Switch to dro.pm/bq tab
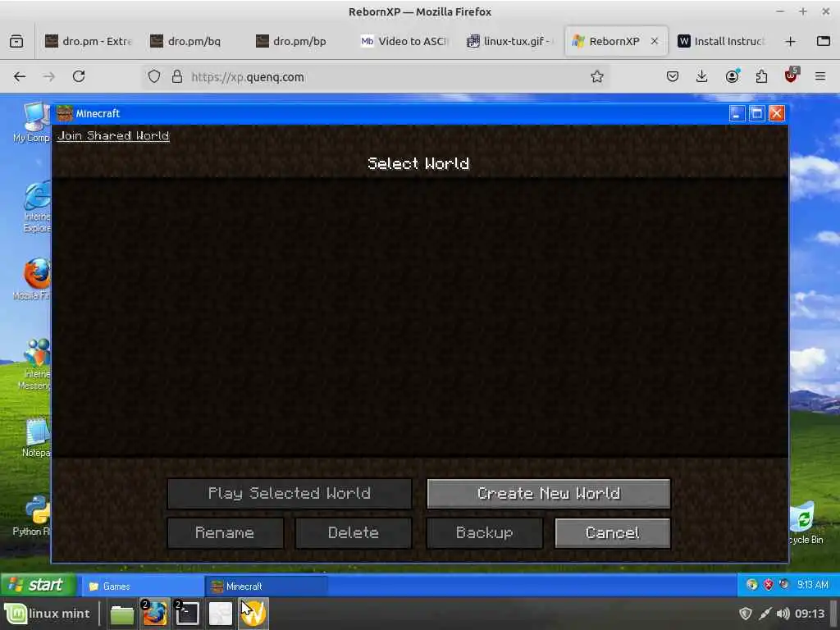This screenshot has height=630, width=840. click(x=194, y=41)
